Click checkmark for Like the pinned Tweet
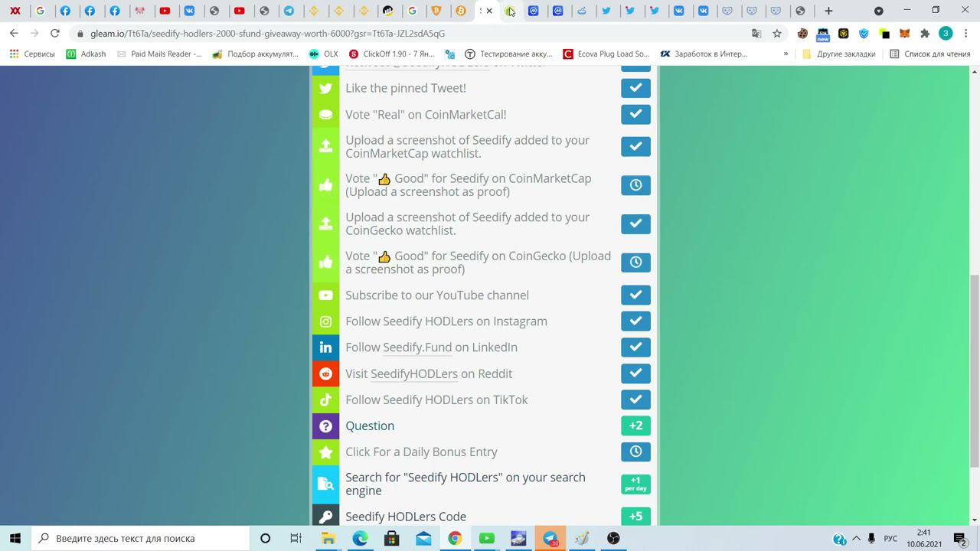This screenshot has width=980, height=551. [635, 88]
